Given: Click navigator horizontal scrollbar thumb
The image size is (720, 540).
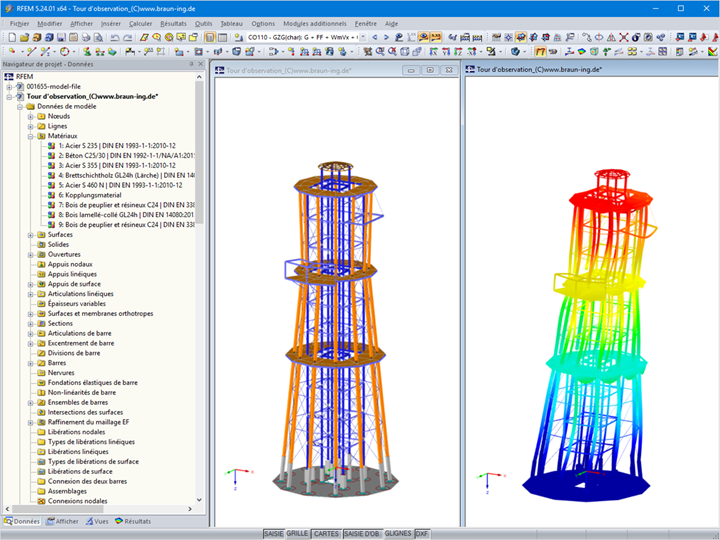Looking at the screenshot, I should tap(57, 509).
